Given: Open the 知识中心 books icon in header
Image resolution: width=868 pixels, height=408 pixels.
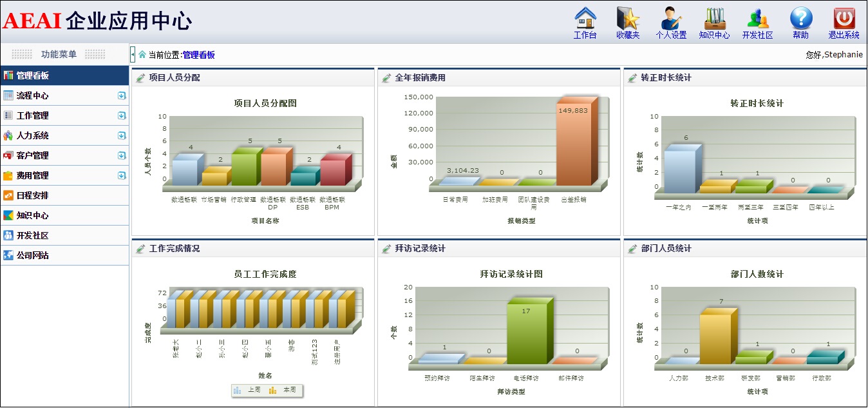Looking at the screenshot, I should click(x=714, y=18).
